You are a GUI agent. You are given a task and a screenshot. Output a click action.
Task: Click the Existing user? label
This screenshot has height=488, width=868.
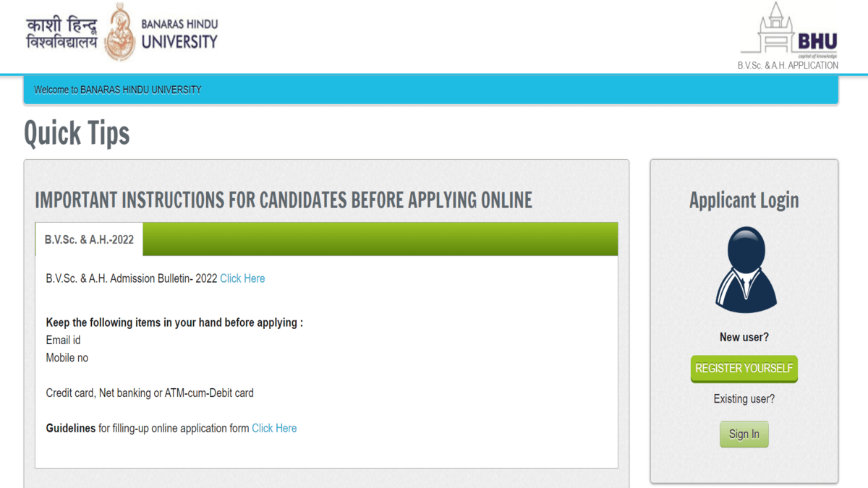[744, 398]
